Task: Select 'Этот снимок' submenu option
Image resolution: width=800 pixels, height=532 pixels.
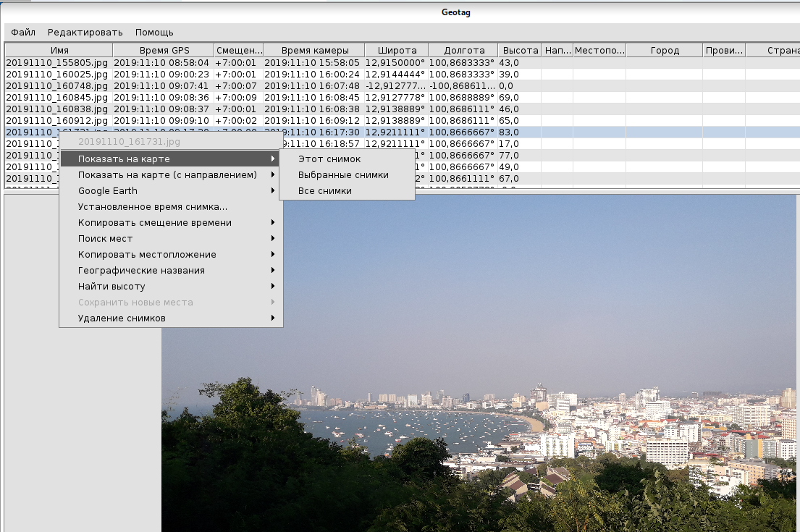Action: click(x=329, y=159)
